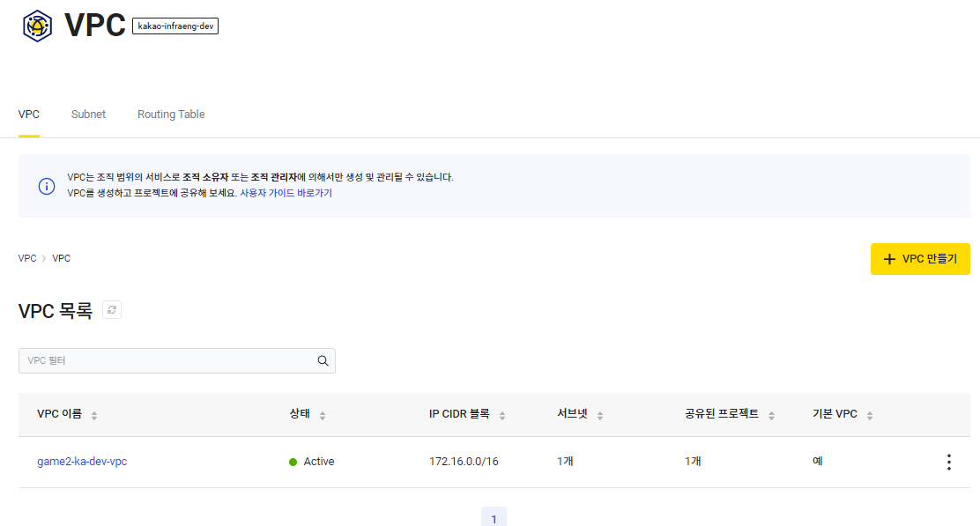This screenshot has height=526, width=980.
Task: Refresh the VPC 목록 list
Action: (x=111, y=310)
